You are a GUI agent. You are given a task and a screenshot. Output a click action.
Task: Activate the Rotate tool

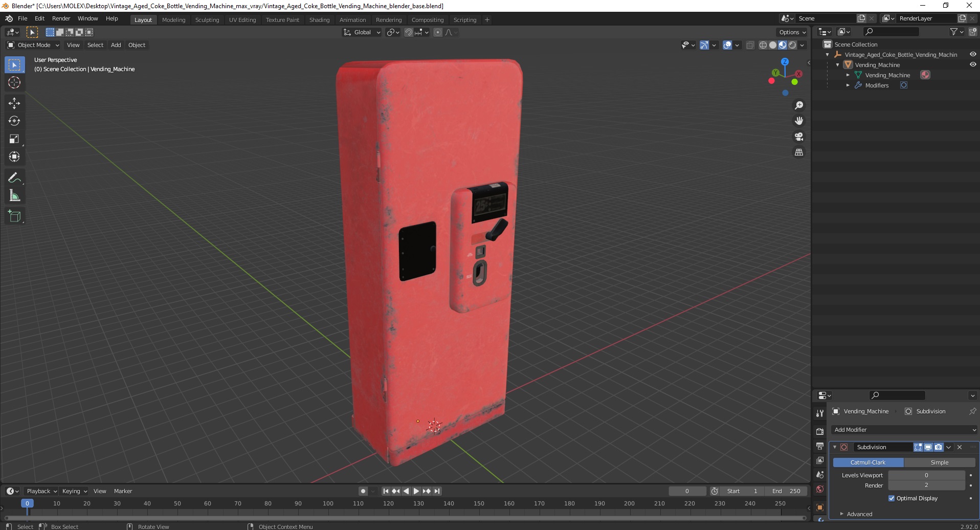pyautogui.click(x=14, y=121)
